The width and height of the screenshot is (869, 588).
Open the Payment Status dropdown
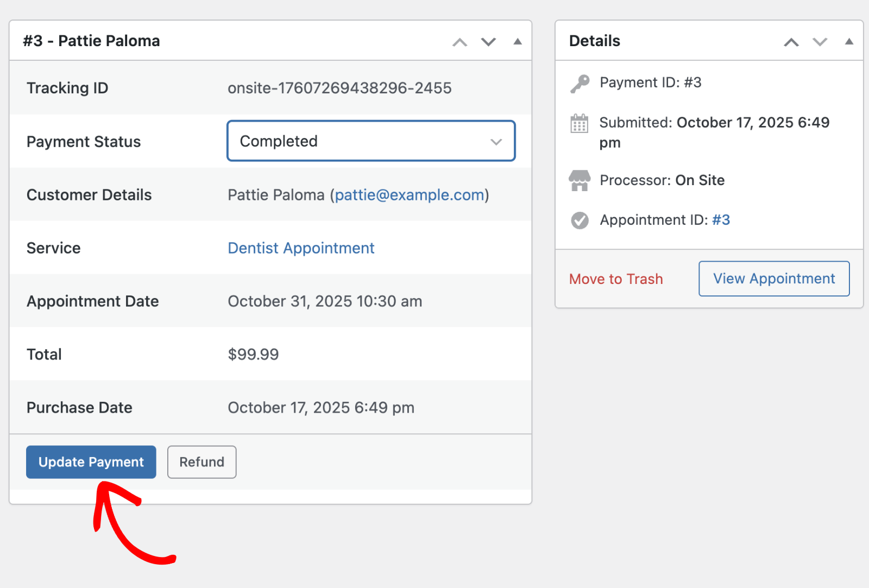pos(371,141)
